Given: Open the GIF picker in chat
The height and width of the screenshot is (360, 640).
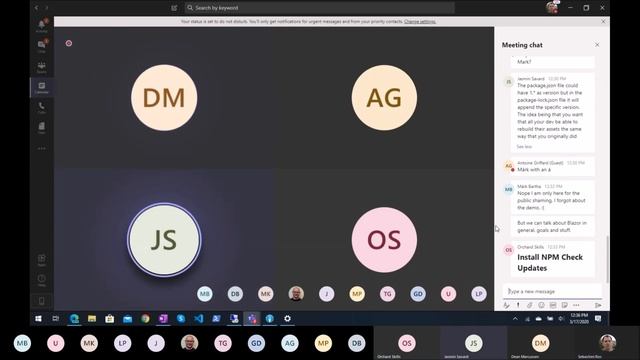Looking at the screenshot, I should 553,305.
